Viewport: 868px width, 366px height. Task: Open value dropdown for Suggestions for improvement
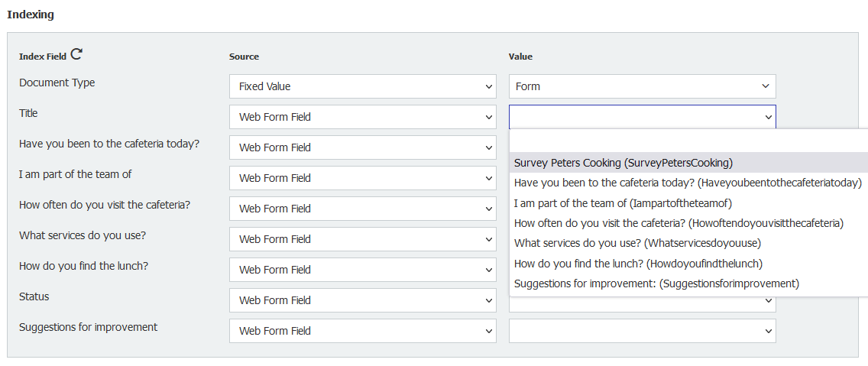click(642, 331)
